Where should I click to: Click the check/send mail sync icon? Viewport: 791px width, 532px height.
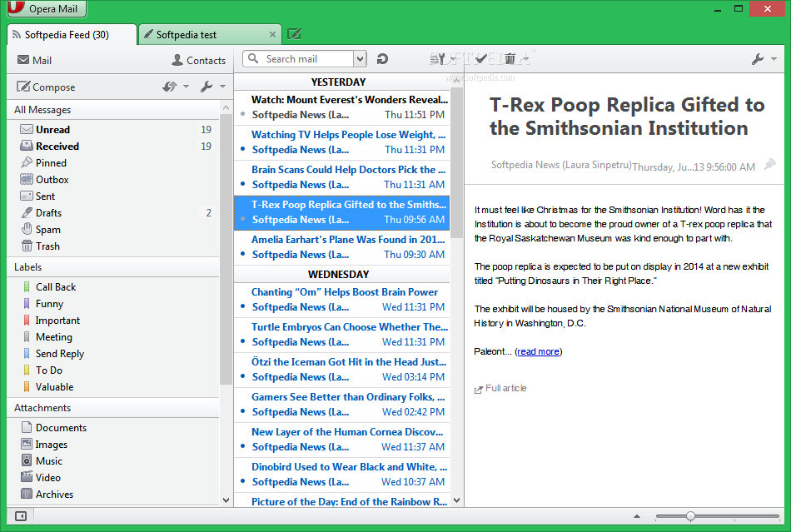point(170,87)
